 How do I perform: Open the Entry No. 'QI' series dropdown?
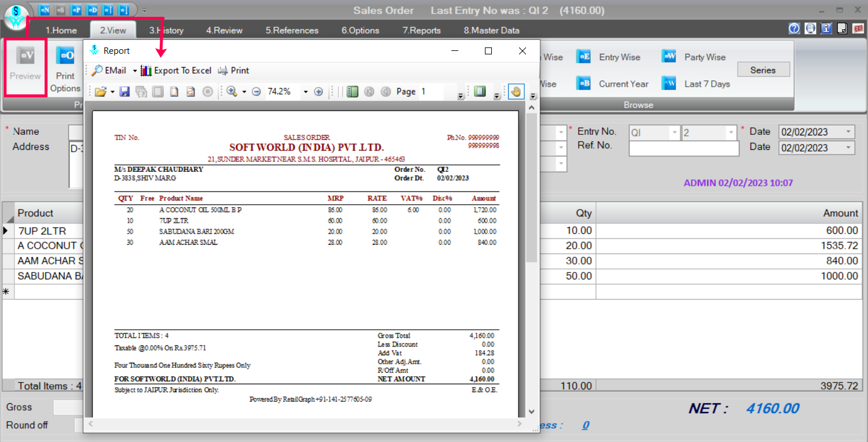(x=674, y=132)
